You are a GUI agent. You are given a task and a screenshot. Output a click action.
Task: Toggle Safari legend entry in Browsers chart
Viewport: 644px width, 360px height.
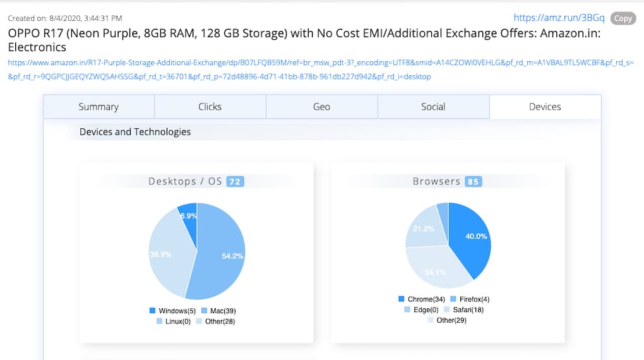[463, 309]
